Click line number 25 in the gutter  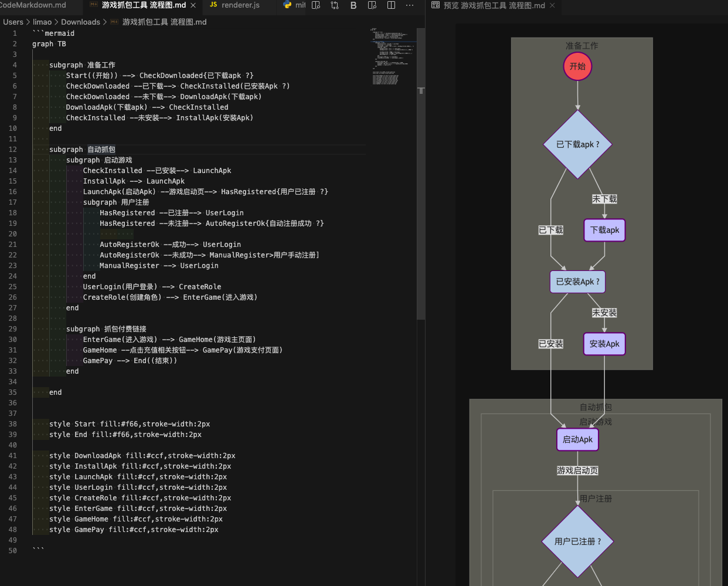coord(13,287)
